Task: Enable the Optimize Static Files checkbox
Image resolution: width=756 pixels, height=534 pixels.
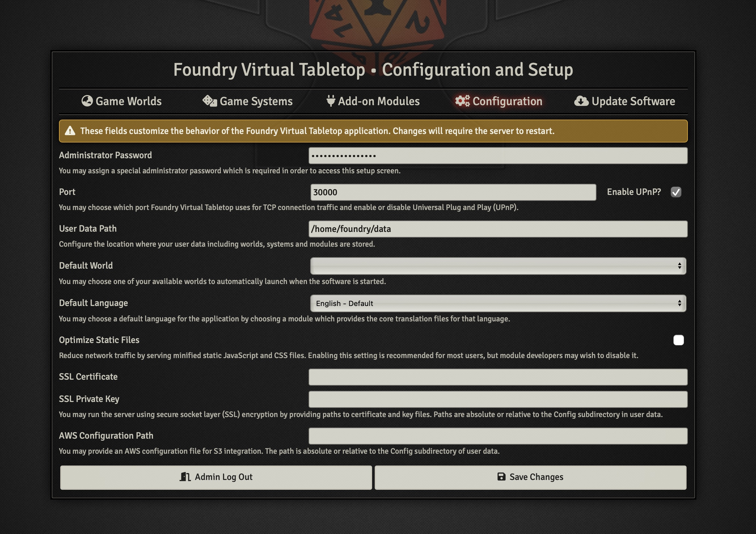Action: point(678,340)
